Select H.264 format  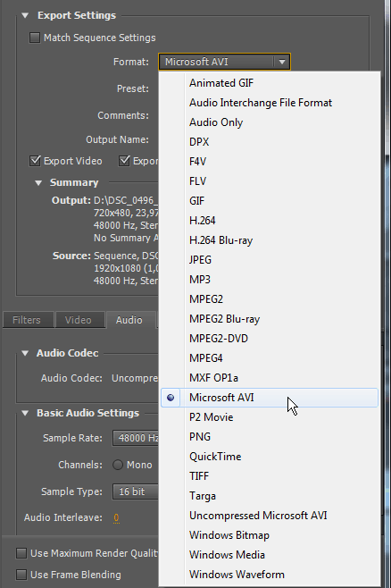click(x=270, y=221)
